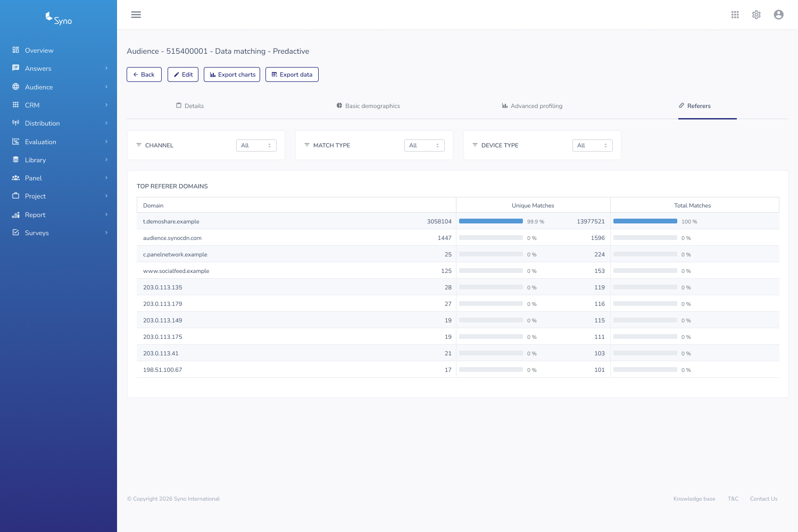Select the www.socialfeed.example domain cell
Image resolution: width=798 pixels, height=532 pixels.
pyautogui.click(x=176, y=271)
